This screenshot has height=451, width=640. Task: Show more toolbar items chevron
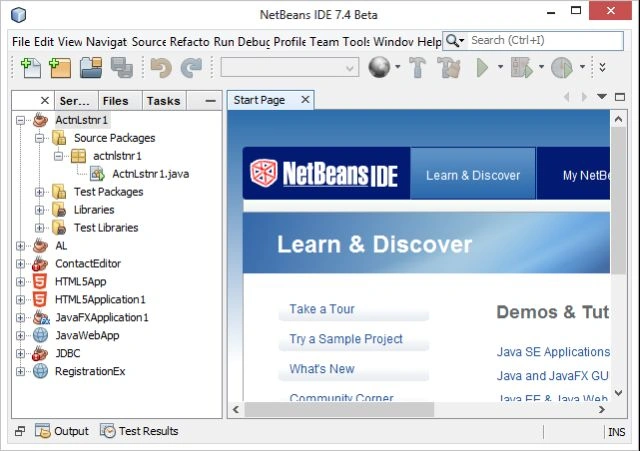coord(602,67)
